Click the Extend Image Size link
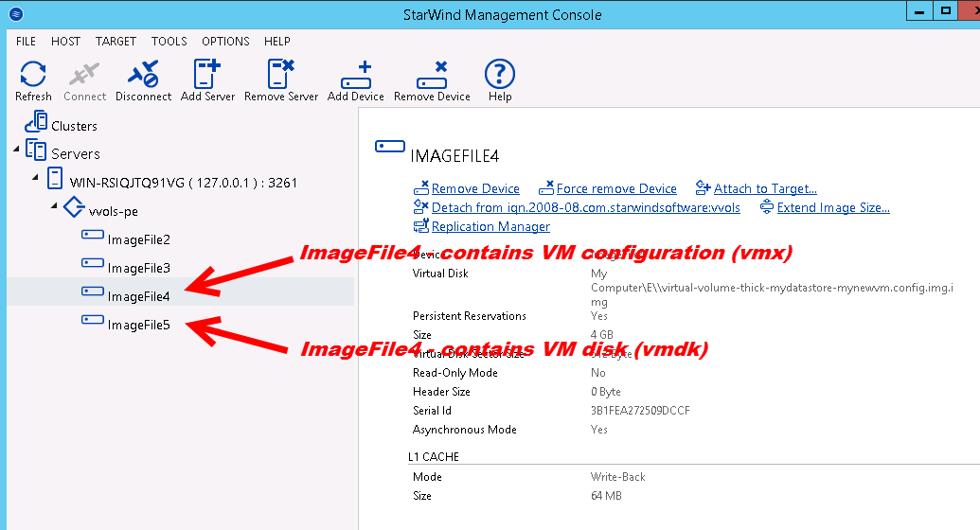This screenshot has height=530, width=980. 833,207
